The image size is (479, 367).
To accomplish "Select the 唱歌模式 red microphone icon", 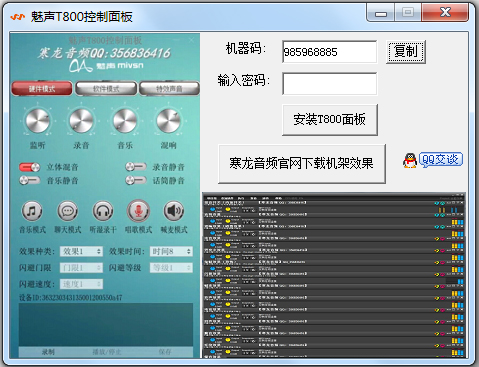I will tap(138, 211).
